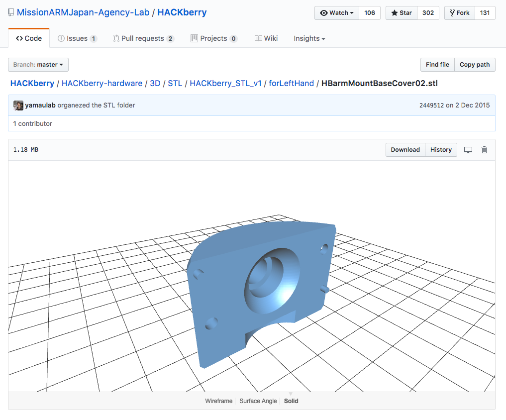
Task: Star the HACKberry repository
Action: [402, 13]
